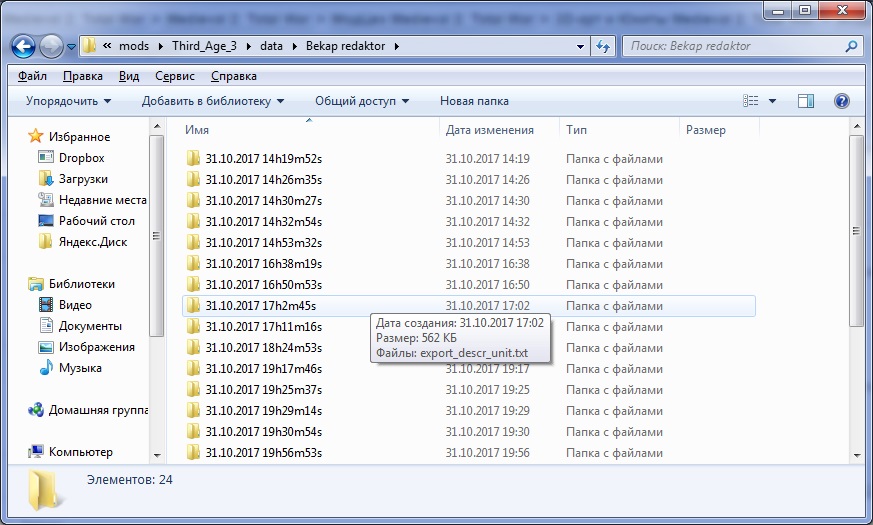Select Компьютер in the navigation pane
873x525 pixels.
click(80, 452)
